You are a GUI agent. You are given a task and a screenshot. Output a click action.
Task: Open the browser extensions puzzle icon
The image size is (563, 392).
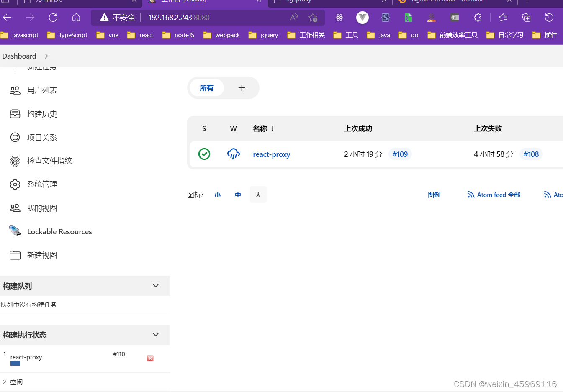click(478, 18)
